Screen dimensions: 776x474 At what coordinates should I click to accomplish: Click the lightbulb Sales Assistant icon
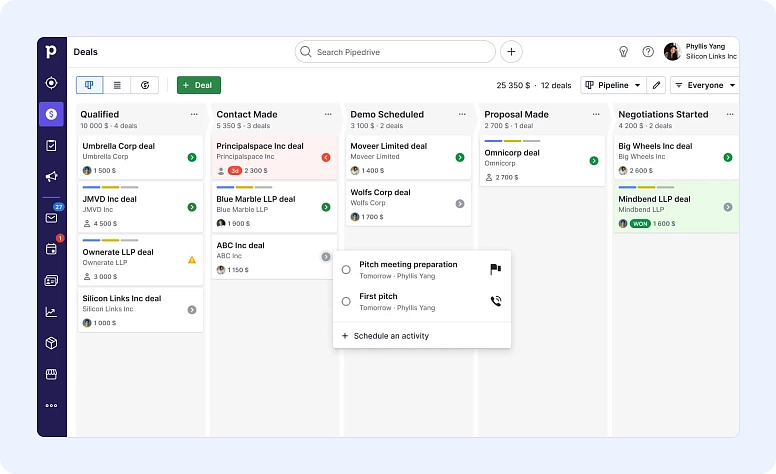coord(623,52)
